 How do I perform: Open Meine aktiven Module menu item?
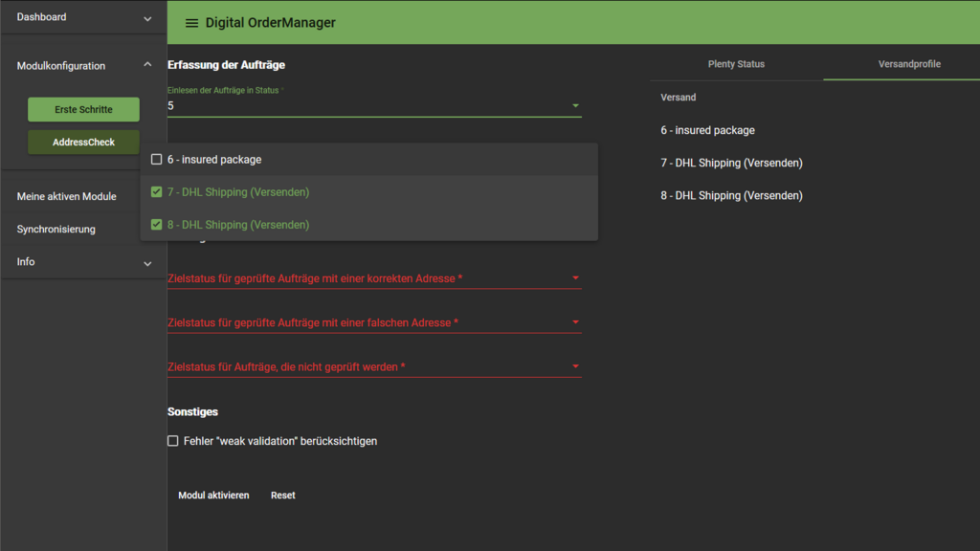point(67,196)
